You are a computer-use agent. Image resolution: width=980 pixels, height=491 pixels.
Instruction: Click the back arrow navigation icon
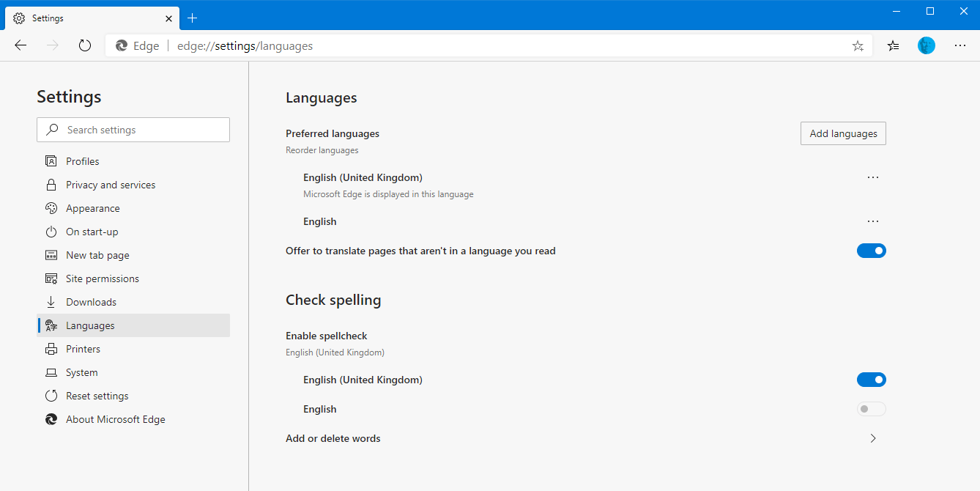(21, 45)
